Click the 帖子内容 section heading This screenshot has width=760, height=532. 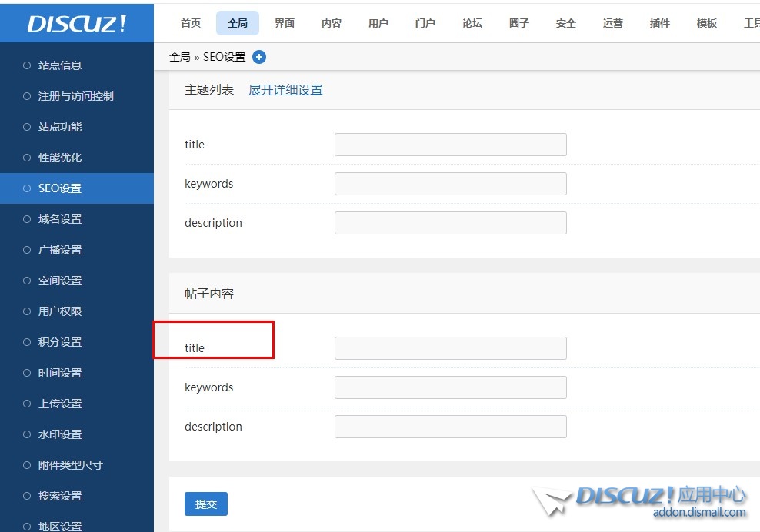point(209,294)
